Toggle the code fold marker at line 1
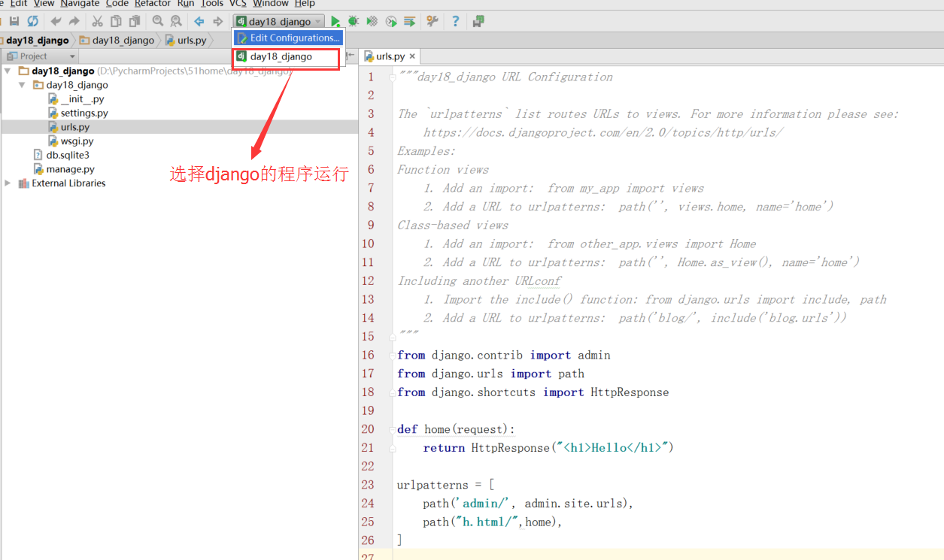The width and height of the screenshot is (944, 560). 393,77
